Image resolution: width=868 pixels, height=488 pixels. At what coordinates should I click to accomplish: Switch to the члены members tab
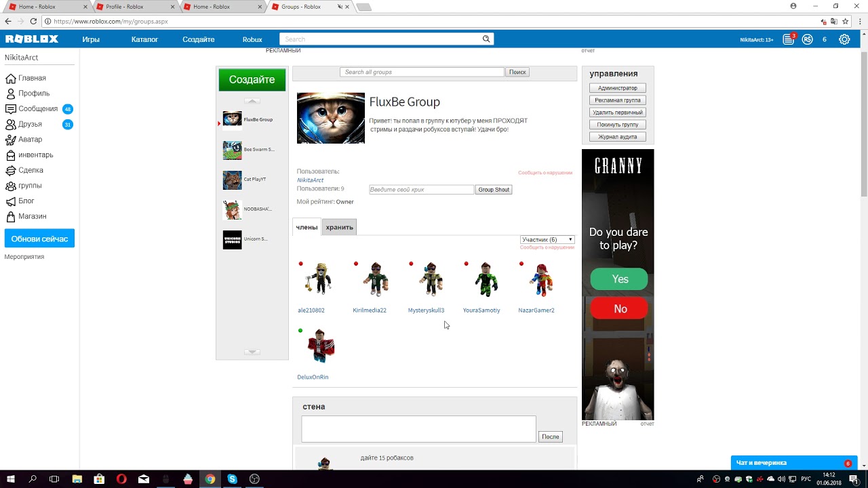307,227
